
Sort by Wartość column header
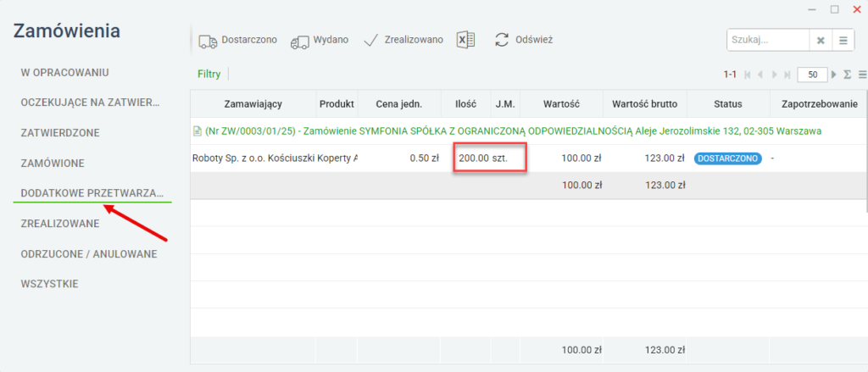tap(561, 103)
